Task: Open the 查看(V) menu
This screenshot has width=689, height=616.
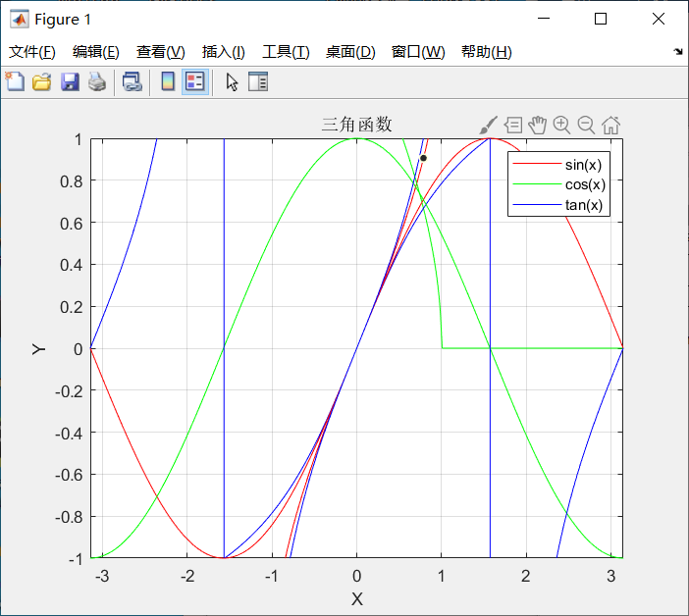Action: pyautogui.click(x=160, y=52)
